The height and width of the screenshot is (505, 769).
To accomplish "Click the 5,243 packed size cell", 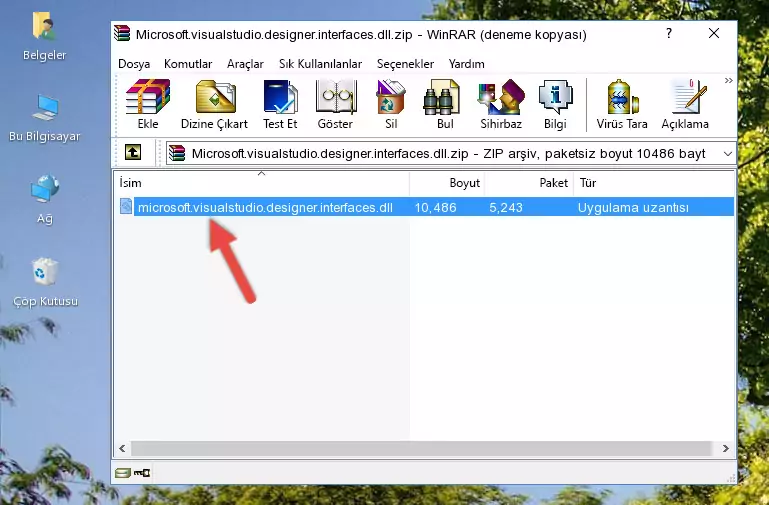I will point(506,207).
